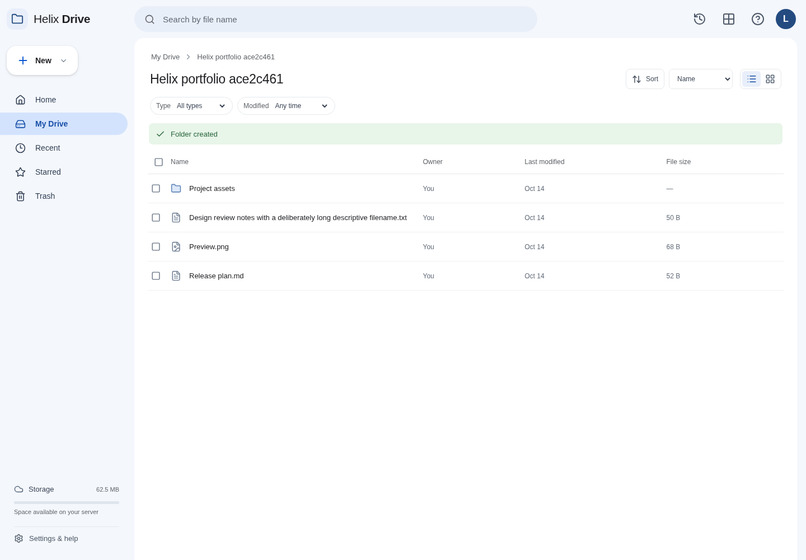The image size is (806, 560).
Task: Click Oct 14 date in the Preview.png row
Action: pyautogui.click(x=534, y=247)
